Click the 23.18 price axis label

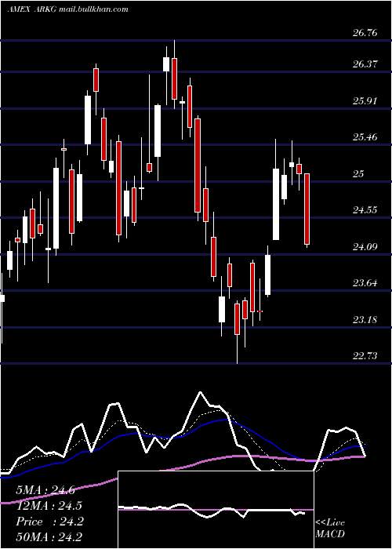(x=365, y=320)
